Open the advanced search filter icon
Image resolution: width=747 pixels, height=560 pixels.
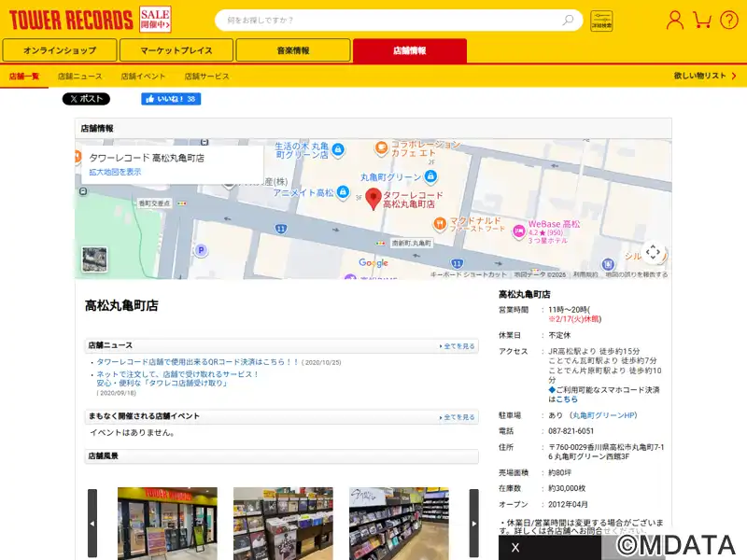[601, 21]
